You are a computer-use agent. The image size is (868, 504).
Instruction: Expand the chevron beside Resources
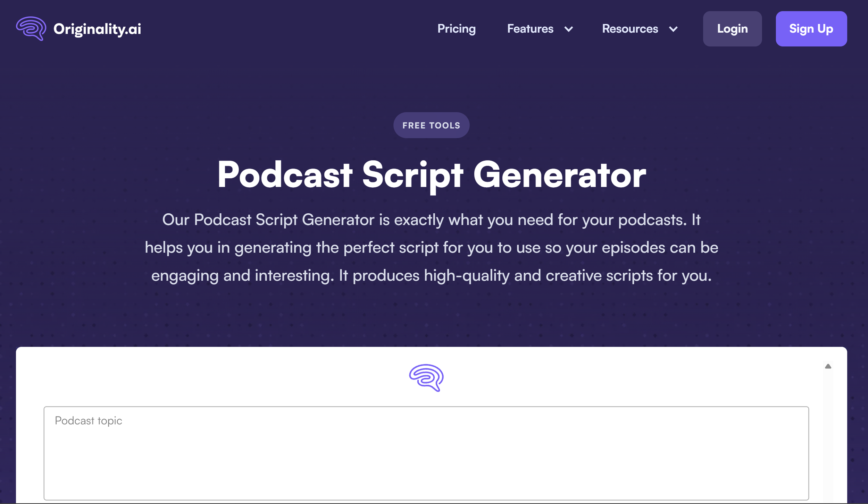673,29
